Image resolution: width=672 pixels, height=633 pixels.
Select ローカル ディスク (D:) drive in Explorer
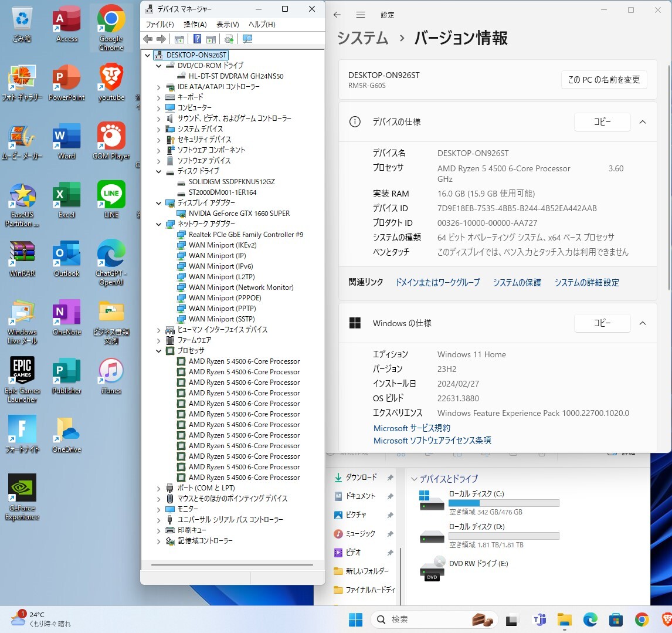[490, 536]
